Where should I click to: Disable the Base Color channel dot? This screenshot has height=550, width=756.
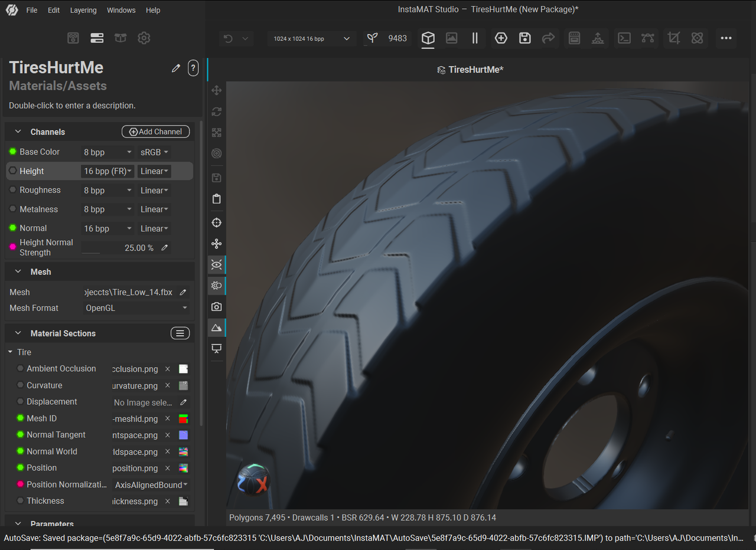[13, 152]
